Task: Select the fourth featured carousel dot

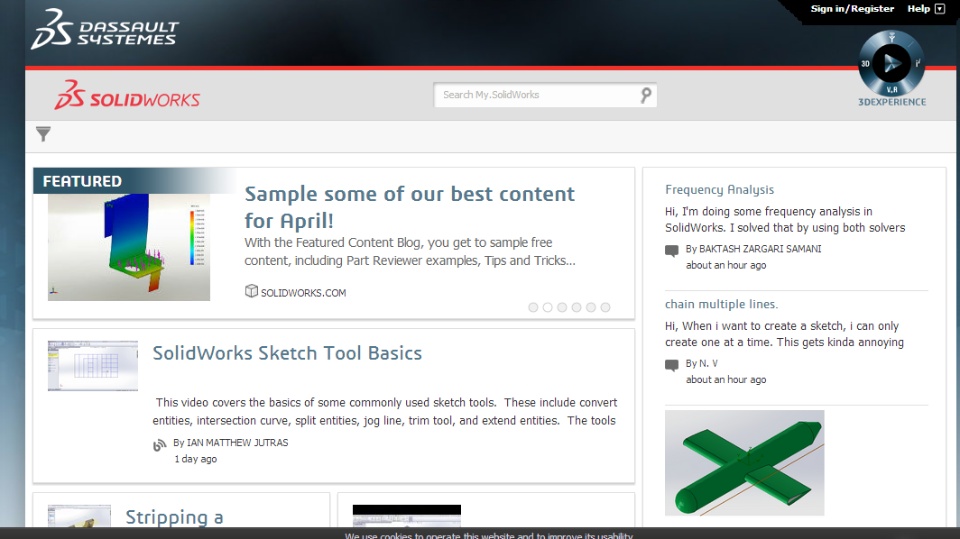Action: tap(576, 307)
